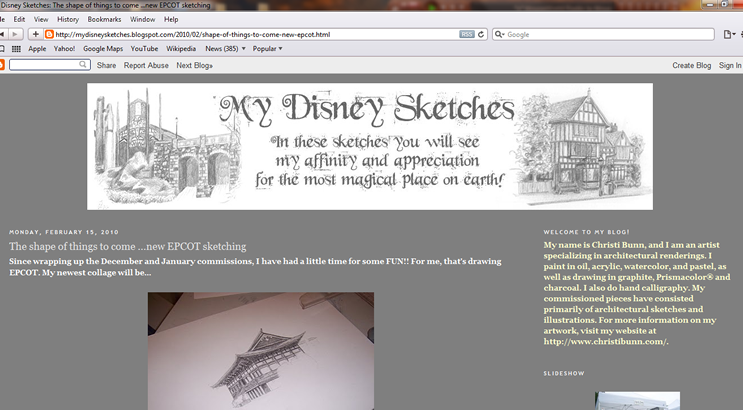
Task: Go to Next Blog
Action: tap(194, 65)
